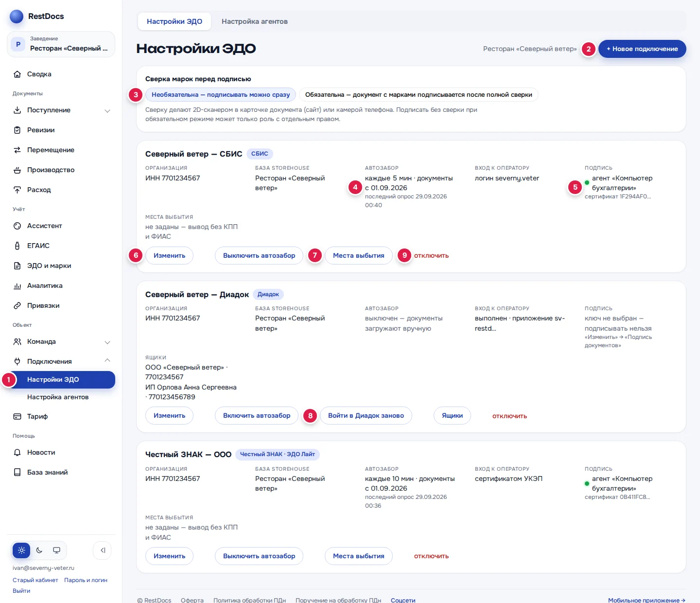Click the Команда people icon
The image size is (700, 603).
point(17,342)
